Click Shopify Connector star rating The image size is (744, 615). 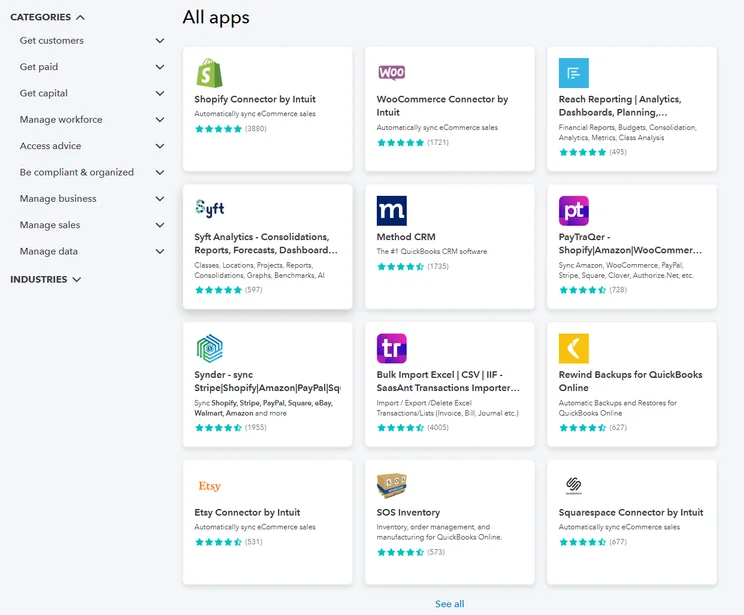(218, 129)
